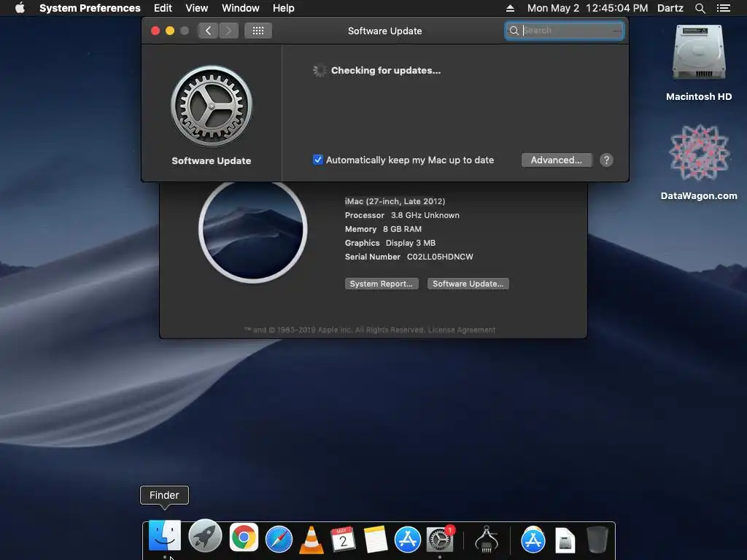Open Finder from the Dock

[164, 537]
